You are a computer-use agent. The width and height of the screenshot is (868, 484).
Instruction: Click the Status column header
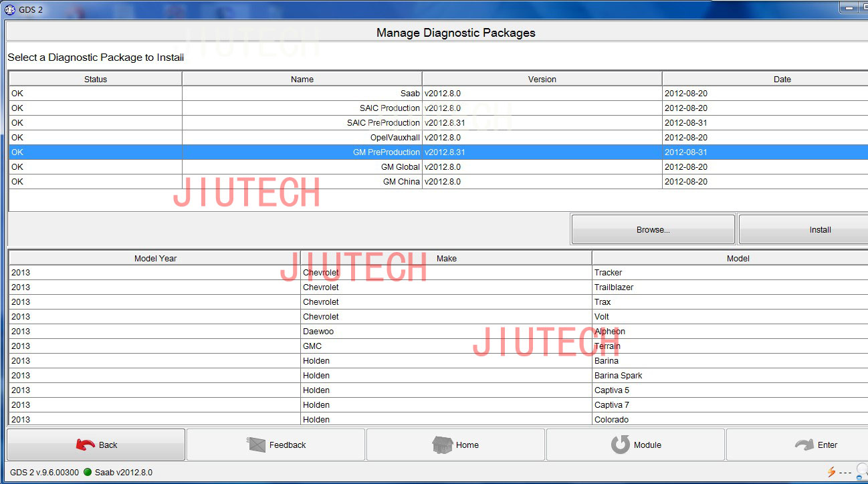click(95, 79)
